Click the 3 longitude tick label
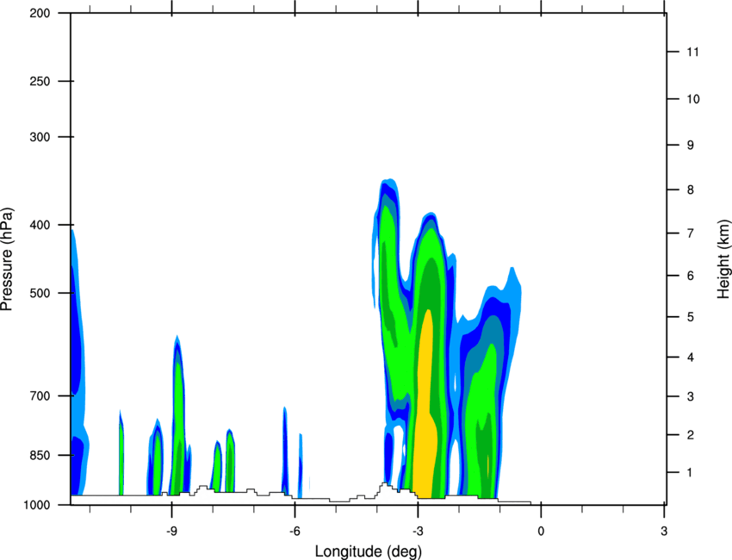The height and width of the screenshot is (560, 732). [x=664, y=531]
